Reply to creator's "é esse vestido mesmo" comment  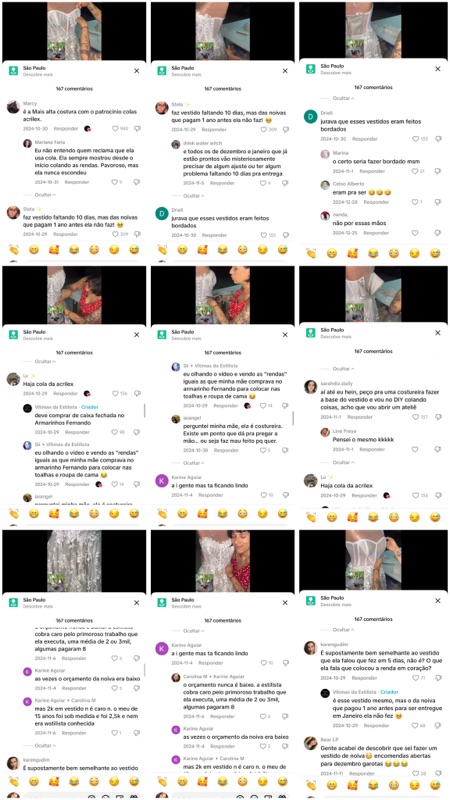(364, 725)
